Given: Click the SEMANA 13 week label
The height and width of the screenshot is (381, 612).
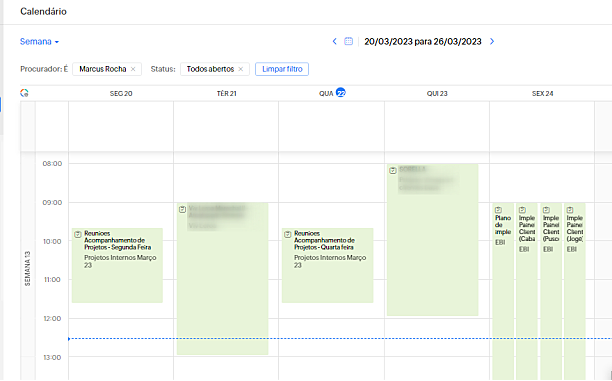Looking at the screenshot, I should (x=27, y=268).
